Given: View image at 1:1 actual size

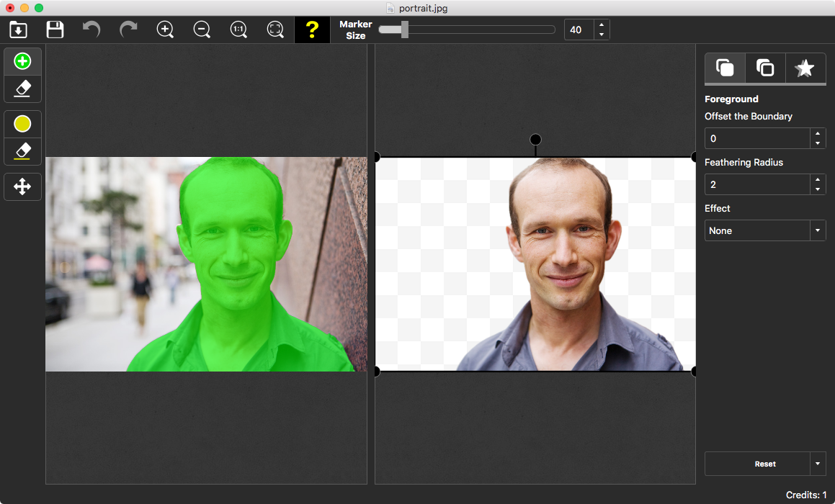Looking at the screenshot, I should (238, 30).
